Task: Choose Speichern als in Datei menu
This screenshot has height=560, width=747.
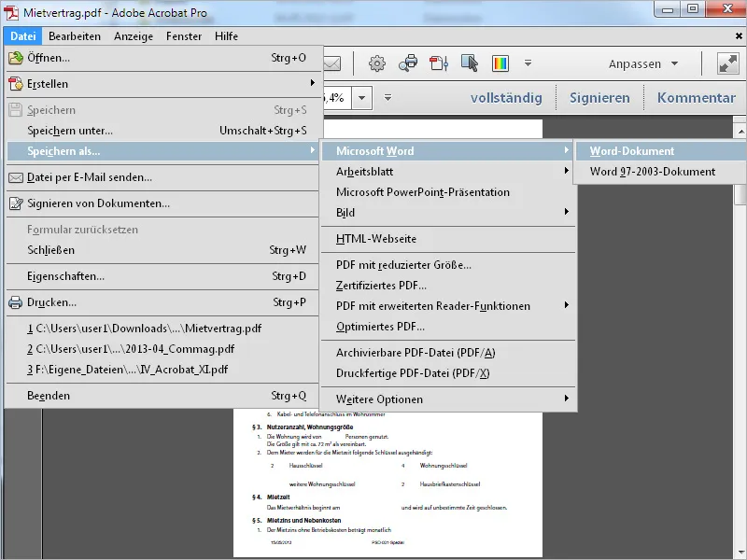Action: pyautogui.click(x=162, y=151)
